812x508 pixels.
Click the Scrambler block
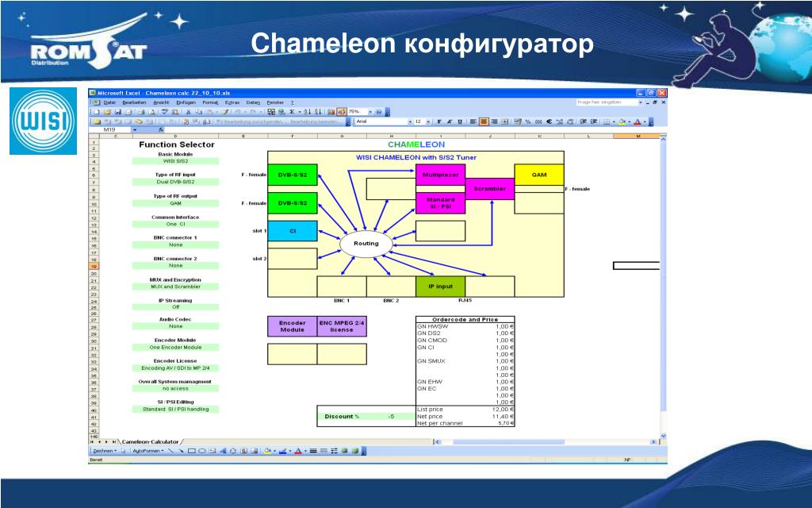(x=489, y=189)
